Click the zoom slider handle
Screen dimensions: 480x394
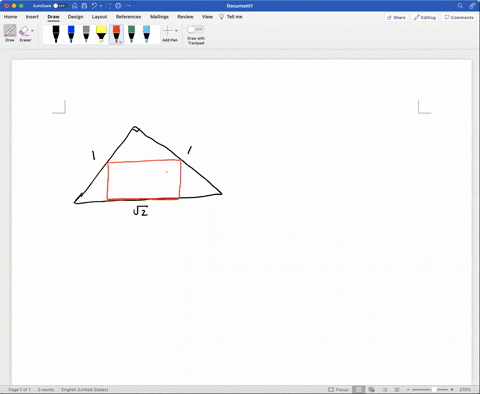(434, 389)
